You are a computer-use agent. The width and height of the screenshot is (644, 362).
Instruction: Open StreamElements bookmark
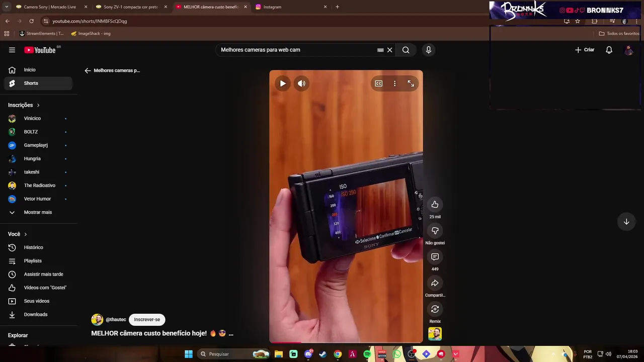pos(41,34)
